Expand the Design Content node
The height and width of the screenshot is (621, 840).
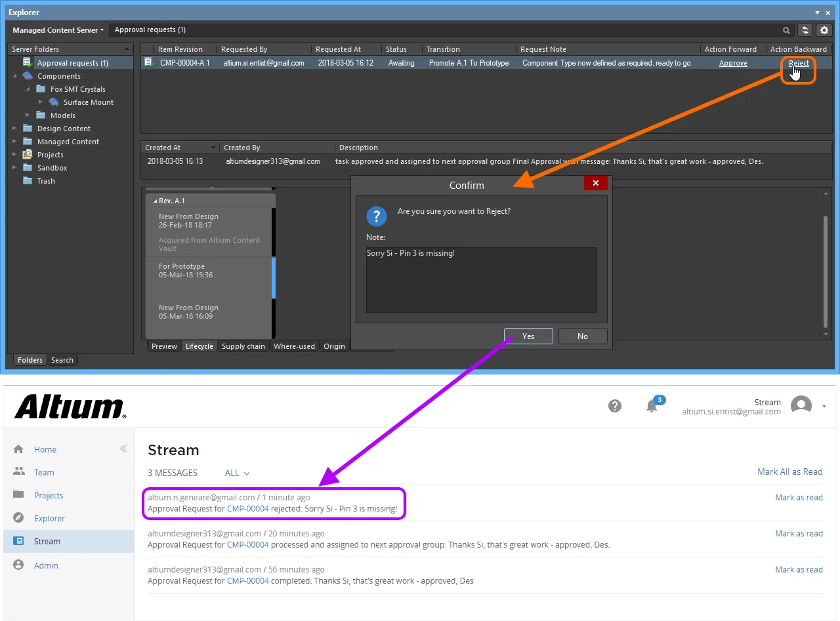(14, 129)
